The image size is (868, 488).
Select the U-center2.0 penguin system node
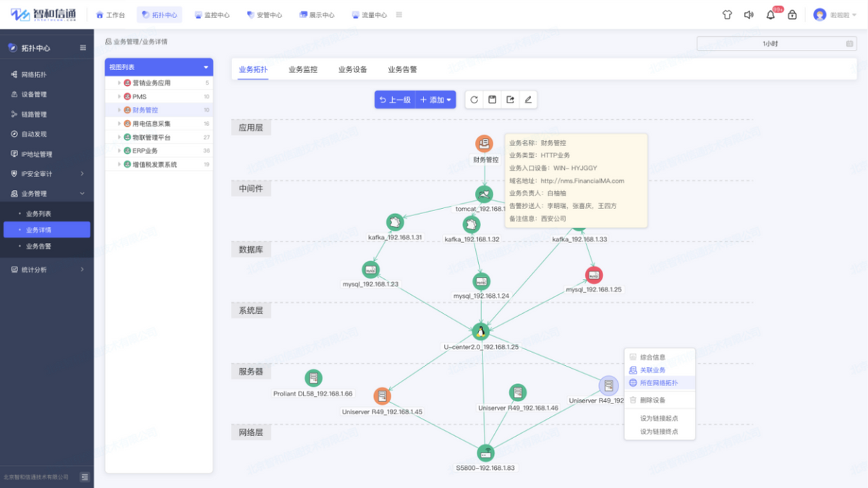(x=480, y=331)
